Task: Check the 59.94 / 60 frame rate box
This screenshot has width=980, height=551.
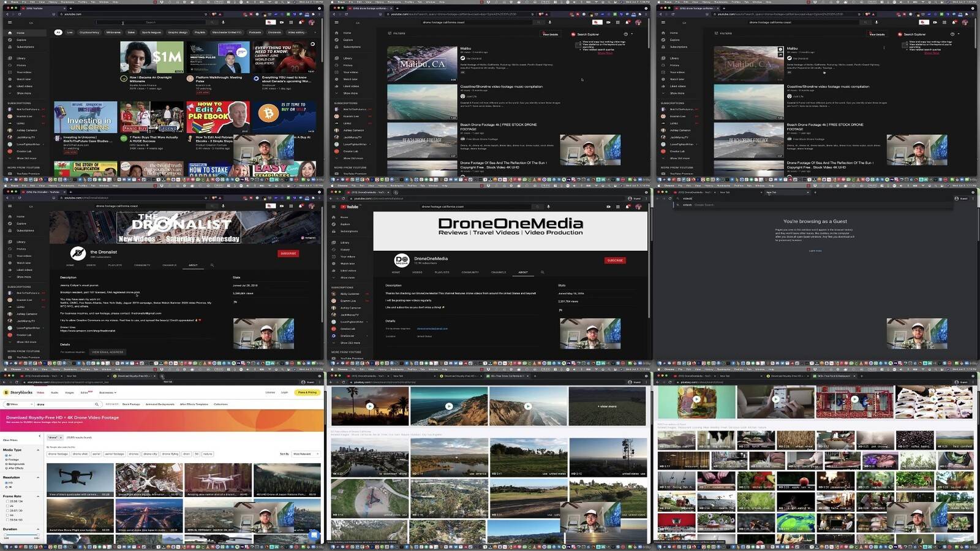Action: click(7, 520)
